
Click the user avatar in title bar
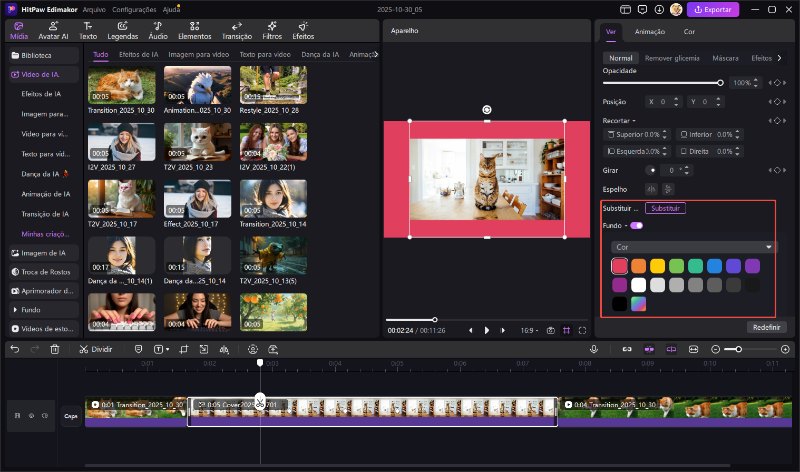[x=676, y=9]
